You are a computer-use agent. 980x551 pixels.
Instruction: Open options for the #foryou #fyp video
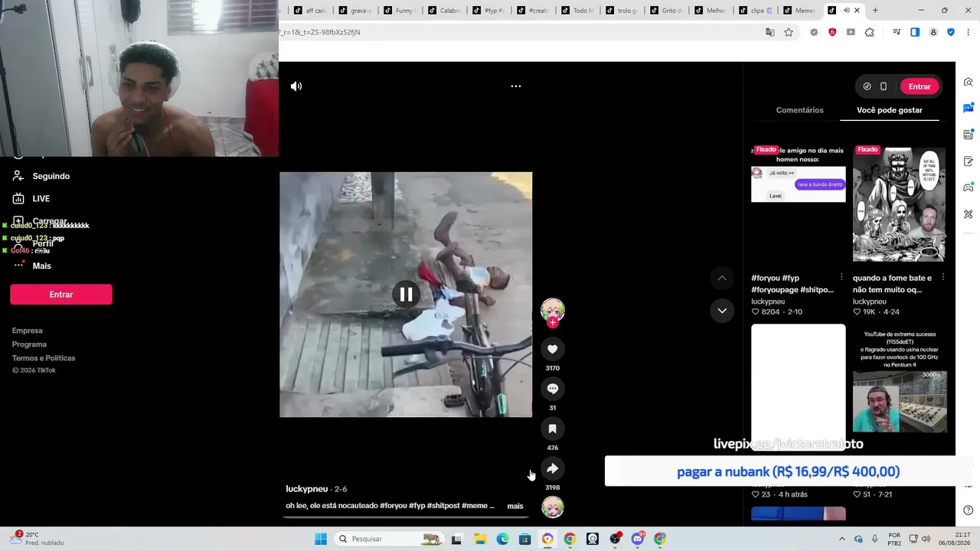tap(841, 277)
